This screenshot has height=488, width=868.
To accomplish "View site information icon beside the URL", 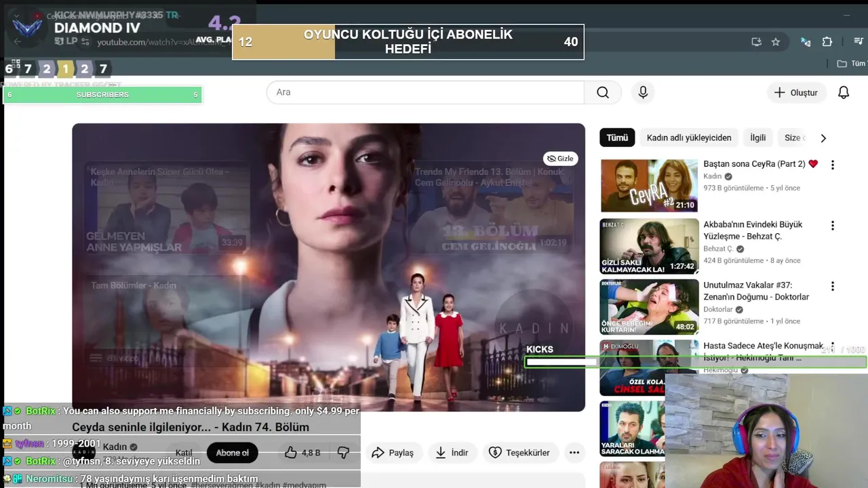I will [84, 42].
